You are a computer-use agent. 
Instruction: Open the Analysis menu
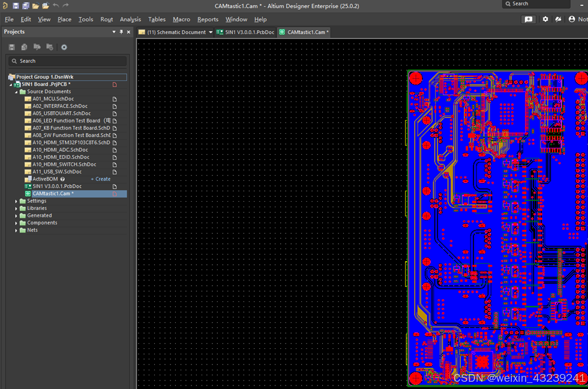[130, 19]
